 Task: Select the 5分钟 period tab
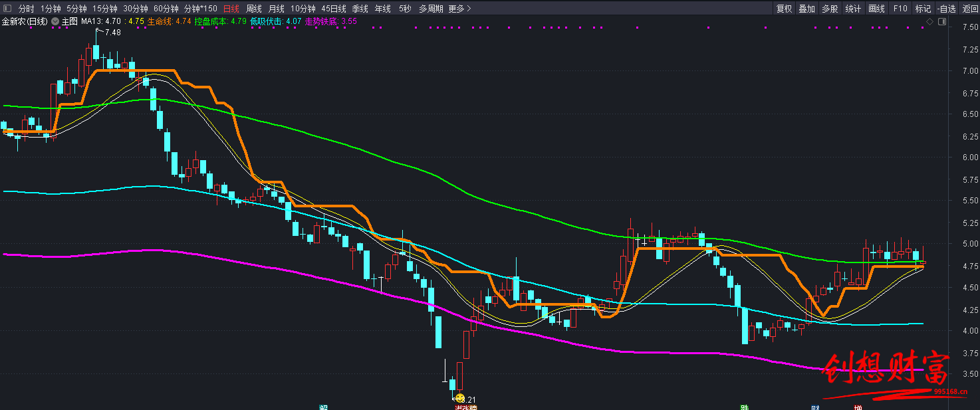[x=76, y=9]
